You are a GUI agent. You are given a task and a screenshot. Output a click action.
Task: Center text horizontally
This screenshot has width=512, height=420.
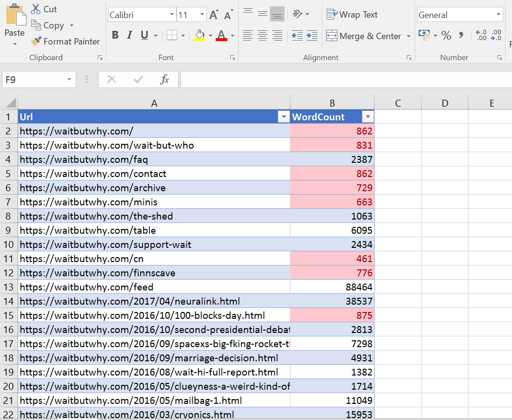tap(263, 35)
